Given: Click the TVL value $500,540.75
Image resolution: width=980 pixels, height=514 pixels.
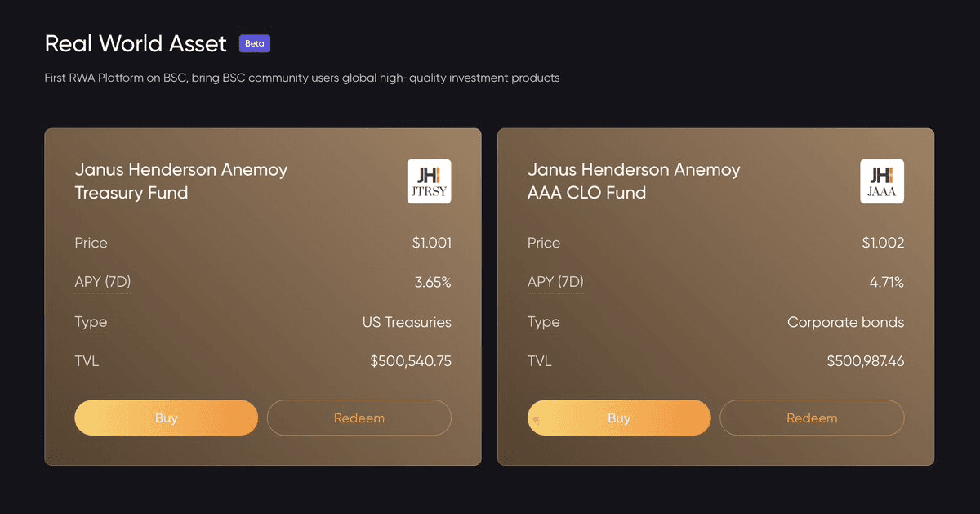Looking at the screenshot, I should tap(410, 360).
